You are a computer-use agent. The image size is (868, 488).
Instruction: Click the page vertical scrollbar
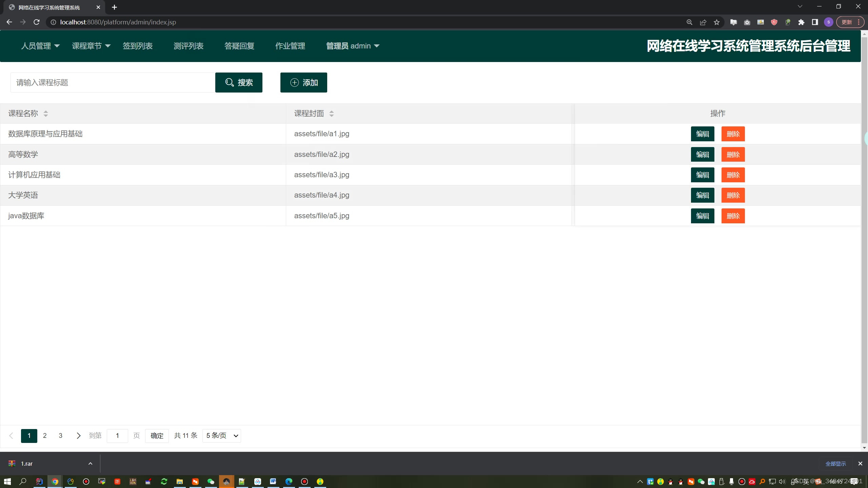864,237
